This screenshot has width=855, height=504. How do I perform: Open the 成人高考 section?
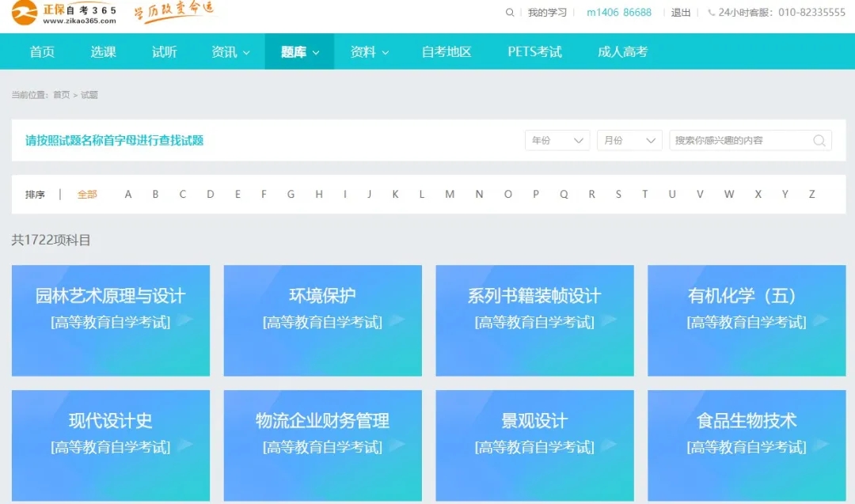pos(621,51)
